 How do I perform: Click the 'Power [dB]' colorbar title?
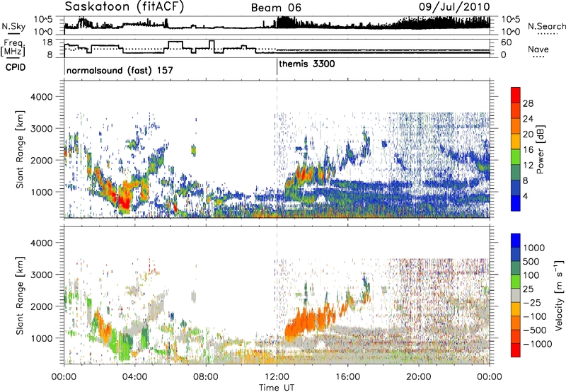click(x=540, y=149)
